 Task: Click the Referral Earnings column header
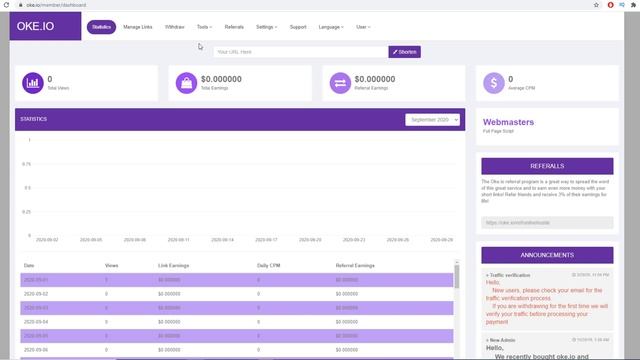pyautogui.click(x=355, y=265)
